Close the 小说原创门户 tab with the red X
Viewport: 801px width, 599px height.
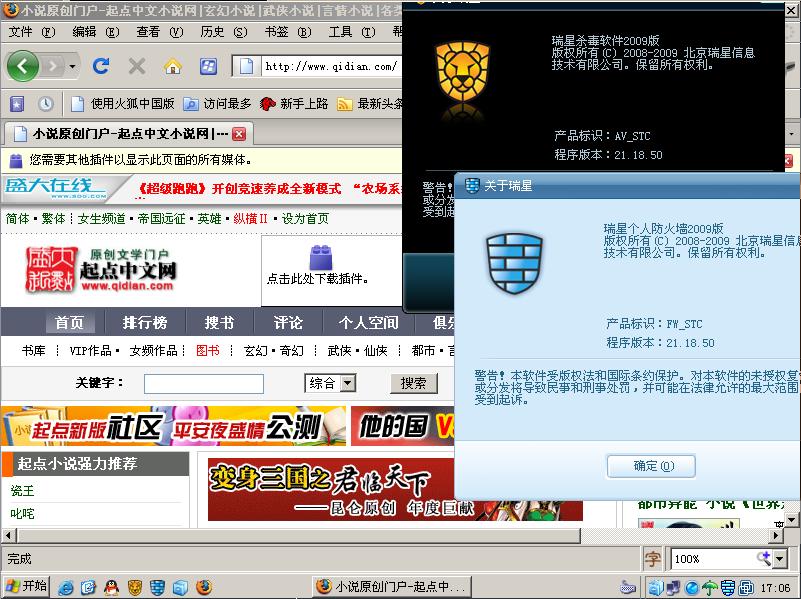239,134
